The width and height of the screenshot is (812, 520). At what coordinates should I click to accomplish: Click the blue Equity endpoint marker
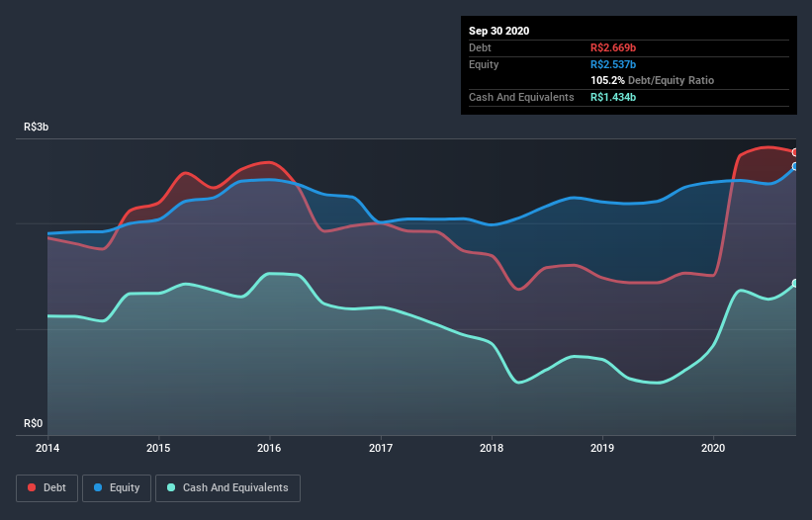point(795,167)
